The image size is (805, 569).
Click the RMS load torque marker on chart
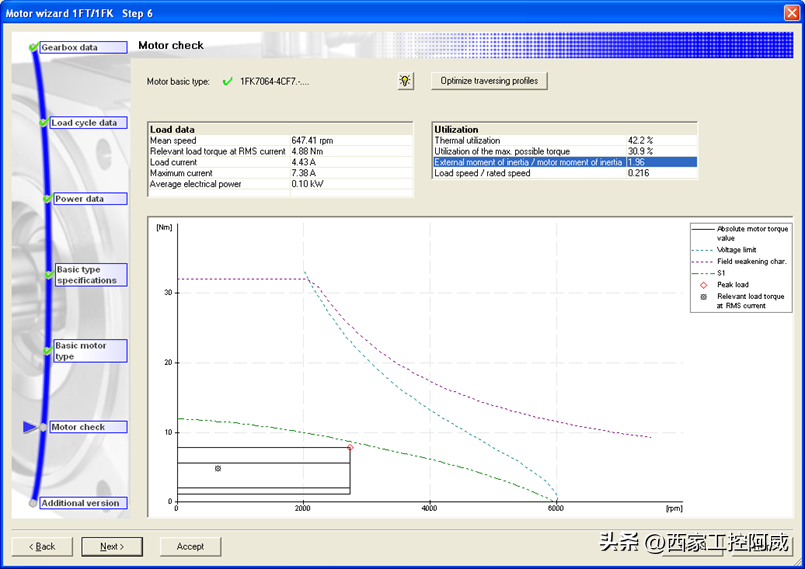(x=218, y=468)
